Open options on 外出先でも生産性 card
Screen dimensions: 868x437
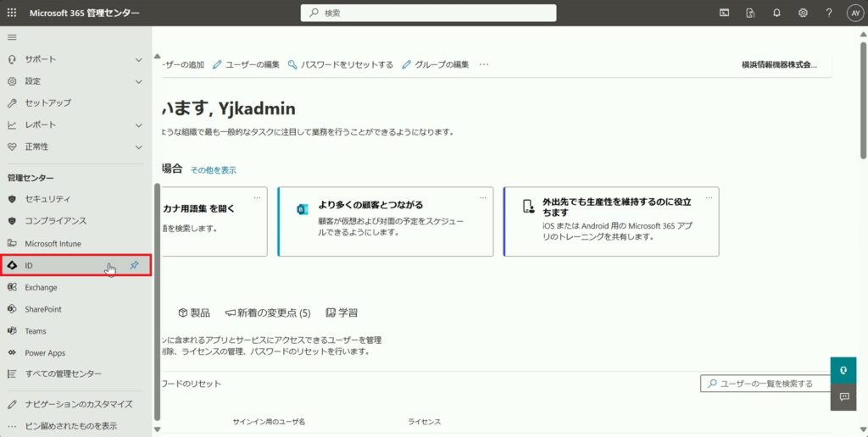coord(709,197)
